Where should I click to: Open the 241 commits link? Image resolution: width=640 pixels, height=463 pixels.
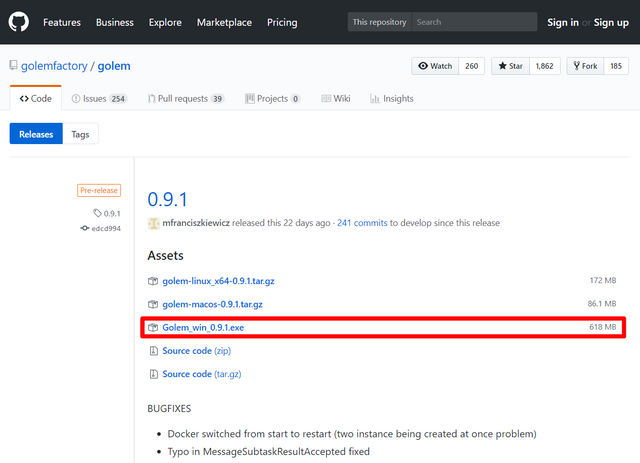[x=362, y=223]
